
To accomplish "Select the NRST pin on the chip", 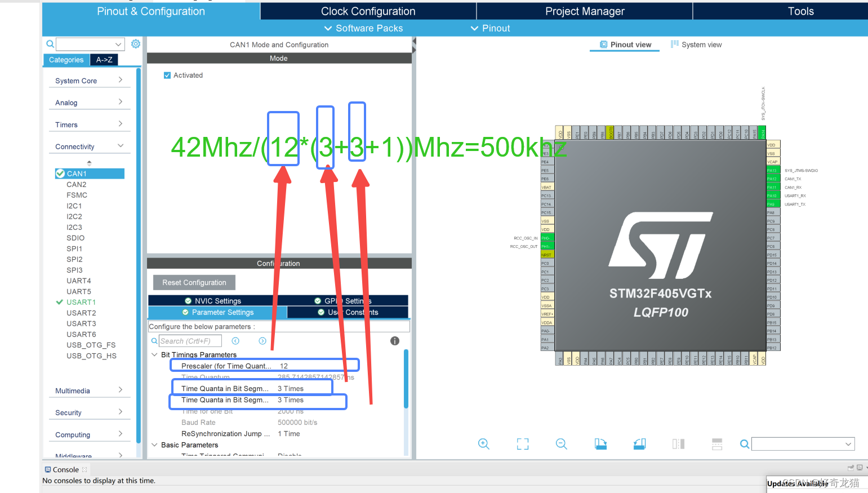I will 547,255.
